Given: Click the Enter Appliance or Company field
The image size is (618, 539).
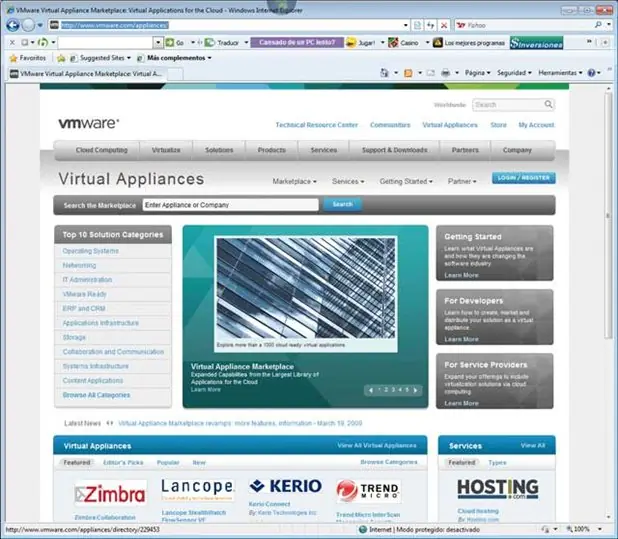Looking at the screenshot, I should [231, 205].
